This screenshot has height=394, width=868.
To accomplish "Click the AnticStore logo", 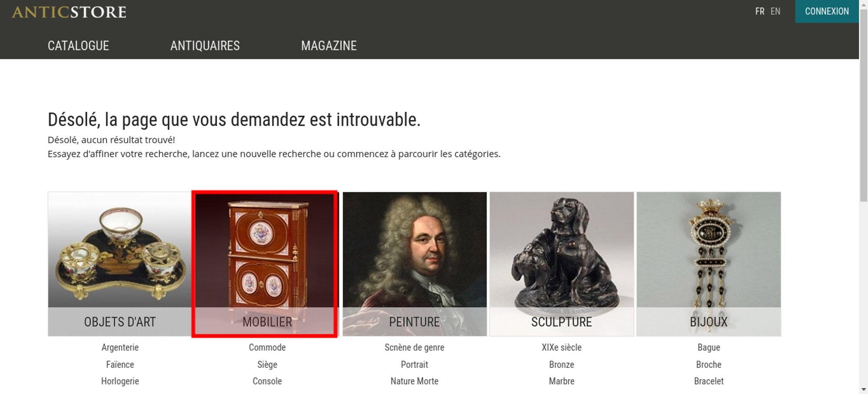I will click(x=69, y=12).
